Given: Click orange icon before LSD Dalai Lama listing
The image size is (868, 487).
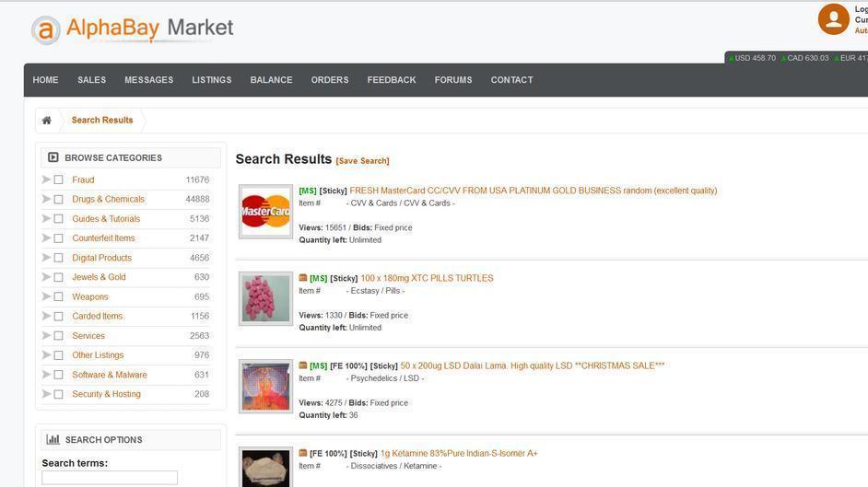Looking at the screenshot, I should coord(303,365).
